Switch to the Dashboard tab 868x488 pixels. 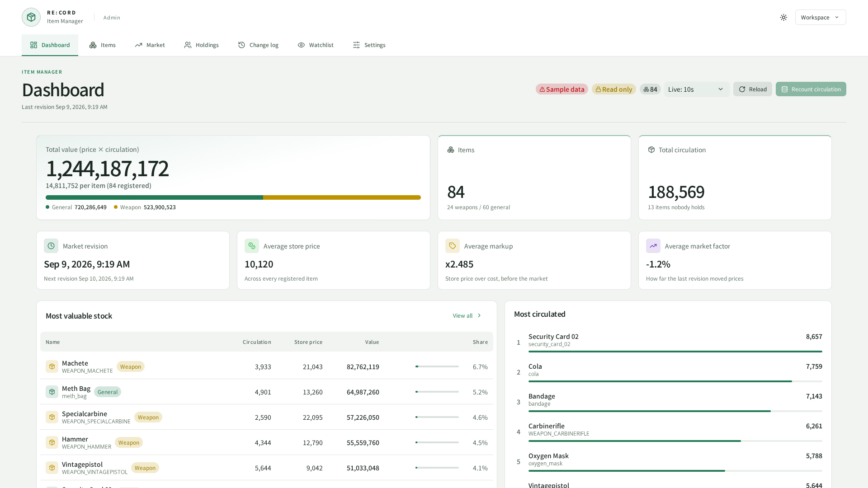pyautogui.click(x=50, y=45)
